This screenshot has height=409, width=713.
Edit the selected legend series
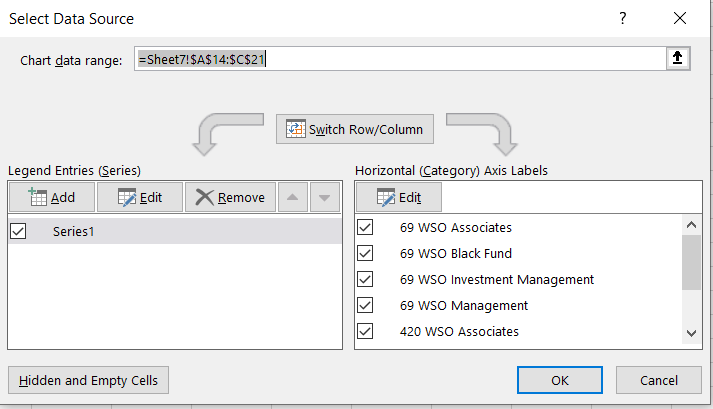tap(140, 197)
